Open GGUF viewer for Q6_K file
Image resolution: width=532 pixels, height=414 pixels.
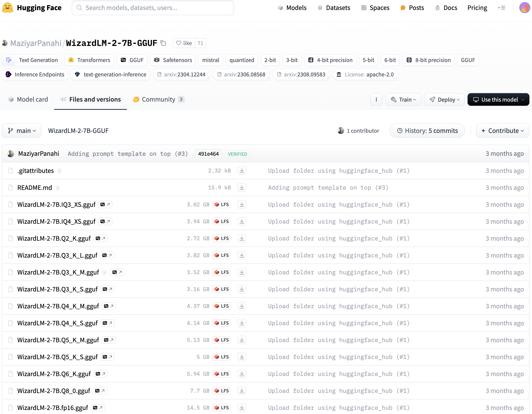(100, 374)
